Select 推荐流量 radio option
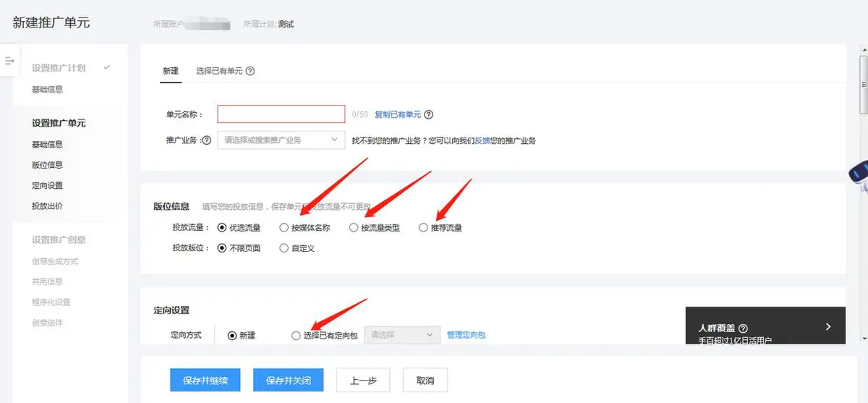Screen dimensions: 868x403 point(423,228)
